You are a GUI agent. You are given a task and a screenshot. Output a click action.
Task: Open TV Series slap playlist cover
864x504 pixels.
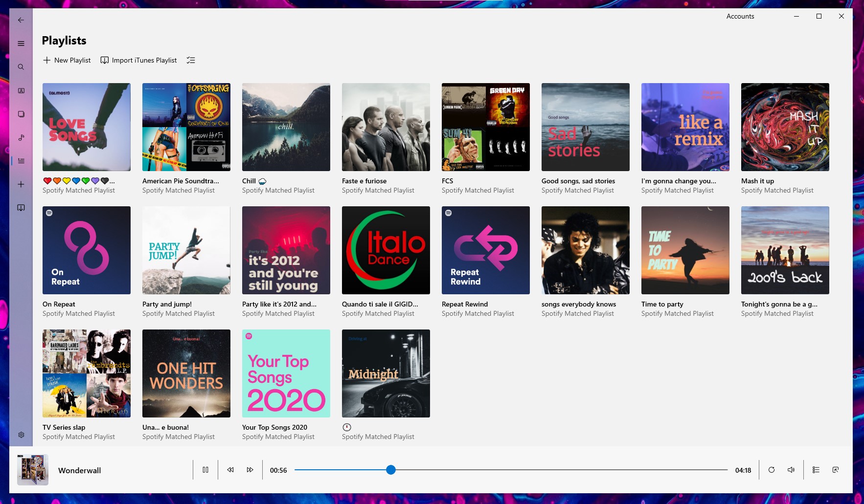(87, 373)
